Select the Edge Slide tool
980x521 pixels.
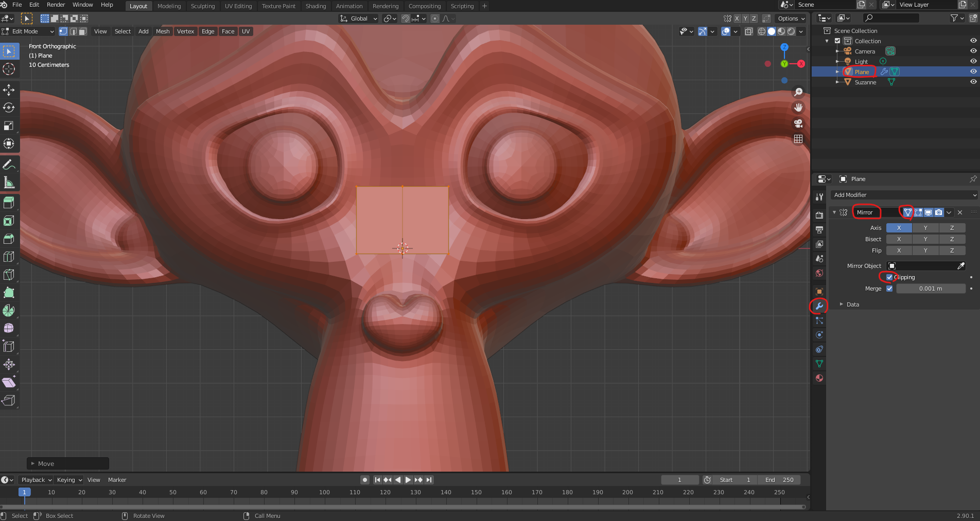point(9,346)
